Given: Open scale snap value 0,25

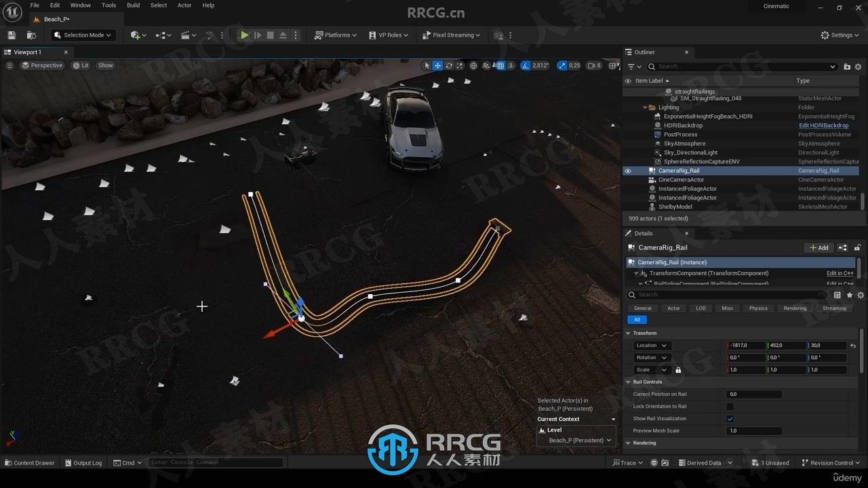Looking at the screenshot, I should coord(574,66).
